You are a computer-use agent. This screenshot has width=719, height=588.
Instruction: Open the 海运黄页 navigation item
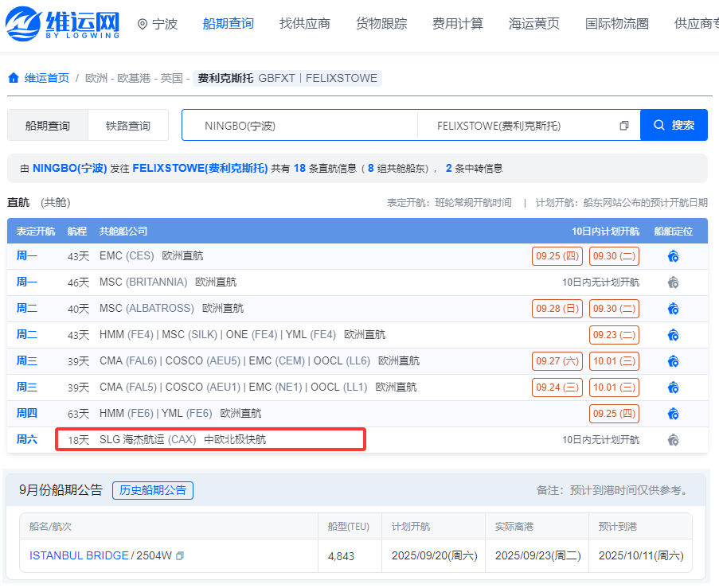[534, 24]
